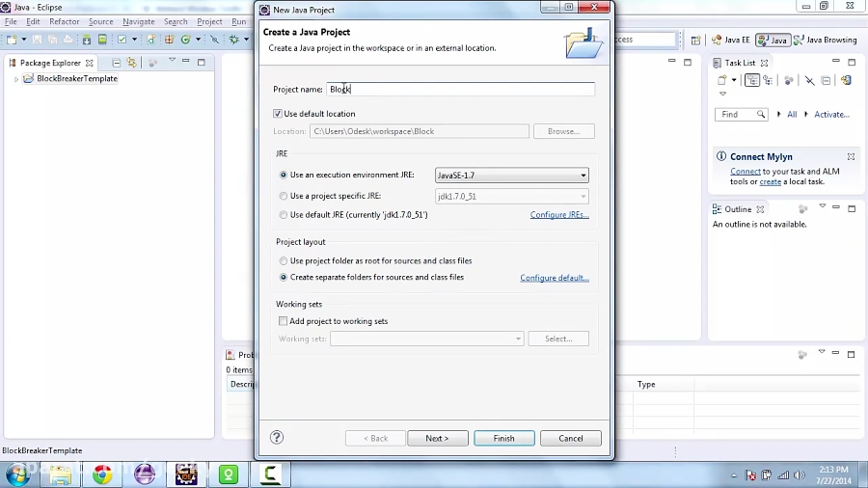Click the Activate link in Task List
Viewport: 868px width, 488px height.
click(831, 115)
